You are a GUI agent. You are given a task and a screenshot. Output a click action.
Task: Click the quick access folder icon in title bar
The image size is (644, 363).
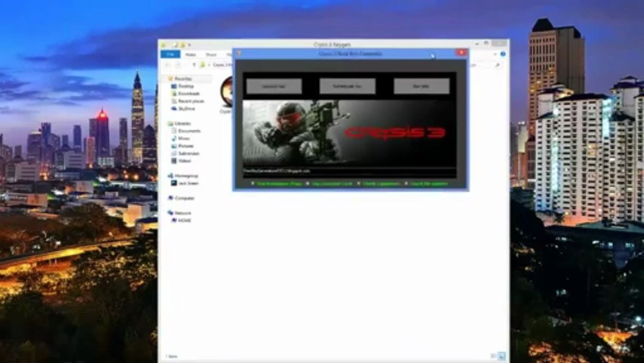coord(182,45)
